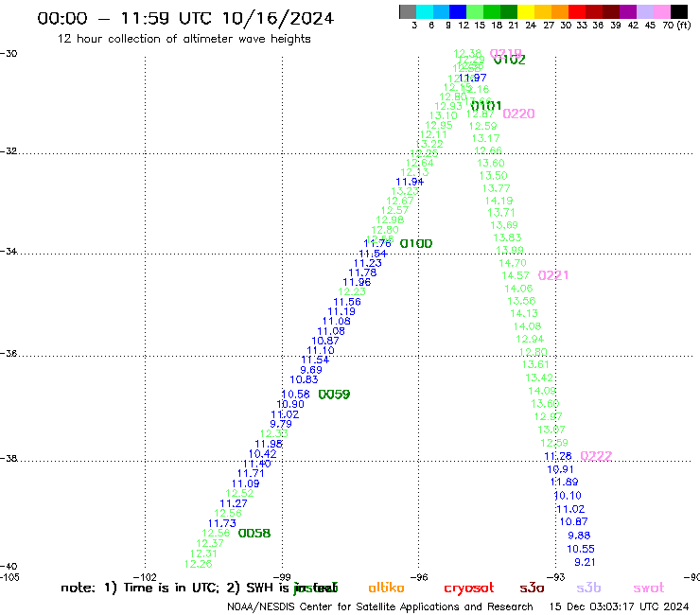This screenshot has width=700, height=615.
Task: Click the 12.94 wave height value
Action: click(x=530, y=339)
